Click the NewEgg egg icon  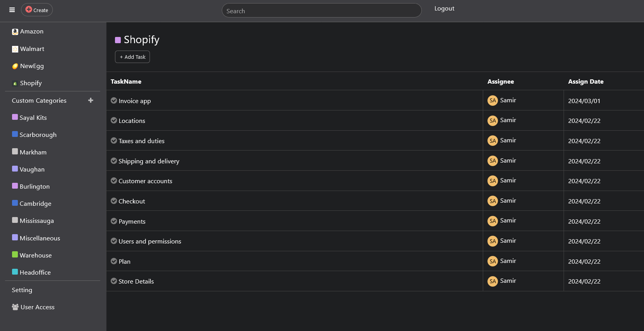pos(15,66)
